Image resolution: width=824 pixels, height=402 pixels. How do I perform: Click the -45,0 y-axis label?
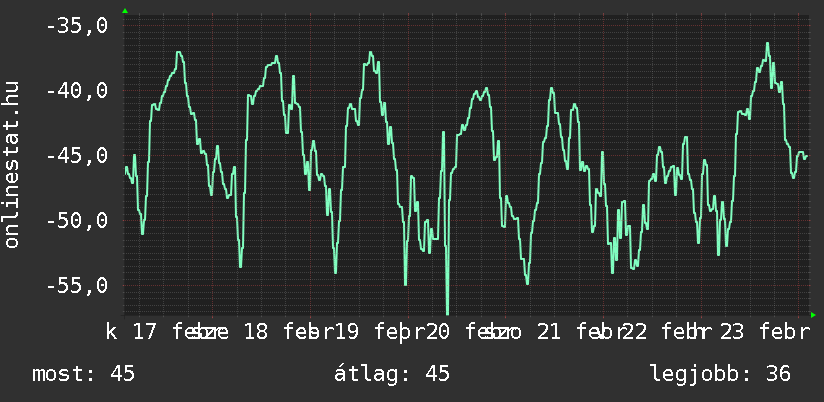77,156
